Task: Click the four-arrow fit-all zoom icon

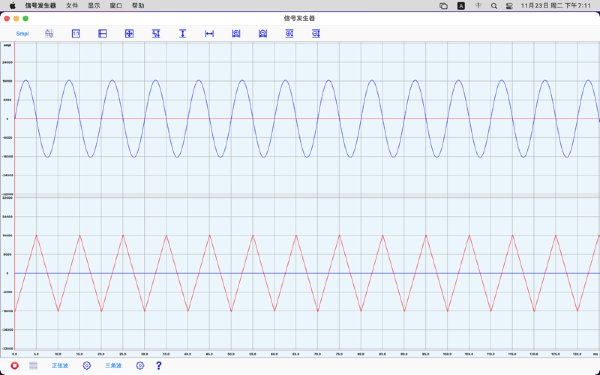Action: point(129,34)
